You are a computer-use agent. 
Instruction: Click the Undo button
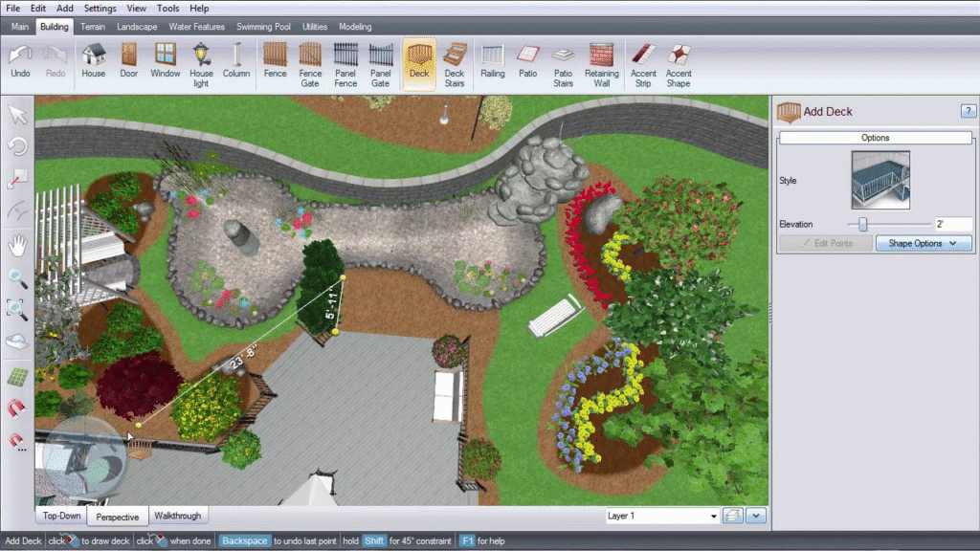point(20,63)
